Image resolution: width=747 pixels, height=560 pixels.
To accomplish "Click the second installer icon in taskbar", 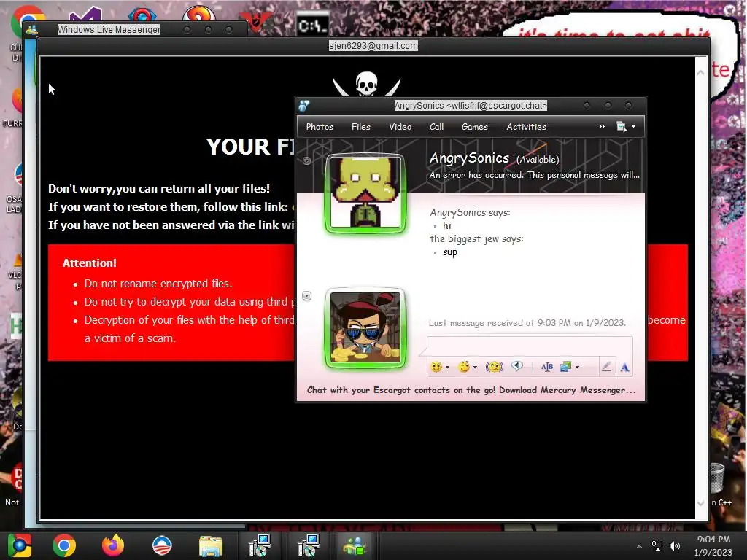I will click(309, 545).
